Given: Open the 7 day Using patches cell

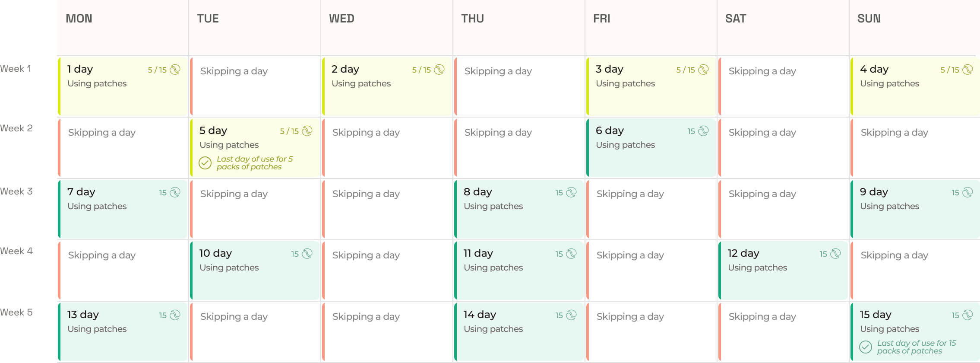Looking at the screenshot, I should (123, 209).
